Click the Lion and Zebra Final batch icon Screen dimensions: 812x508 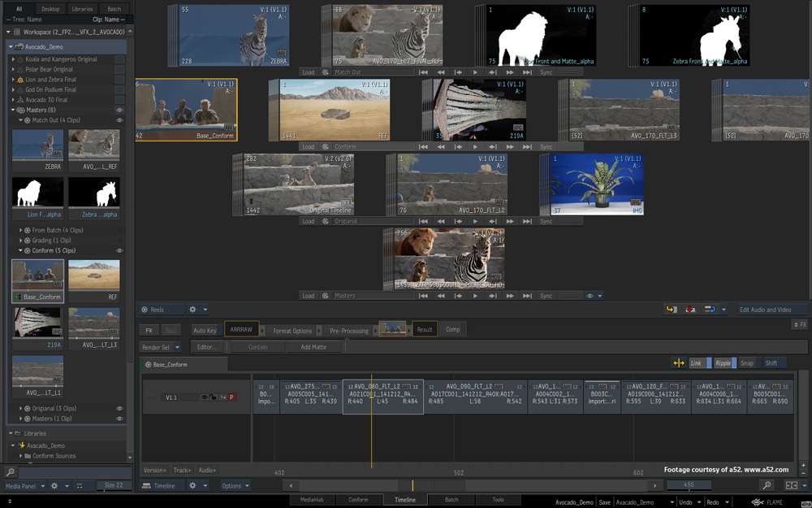coord(21,80)
